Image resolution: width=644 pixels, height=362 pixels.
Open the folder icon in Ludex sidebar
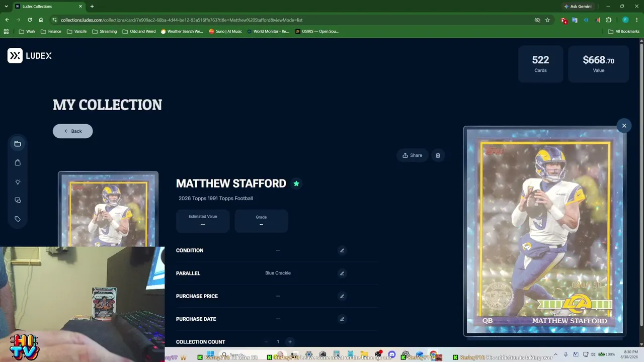coord(18,144)
